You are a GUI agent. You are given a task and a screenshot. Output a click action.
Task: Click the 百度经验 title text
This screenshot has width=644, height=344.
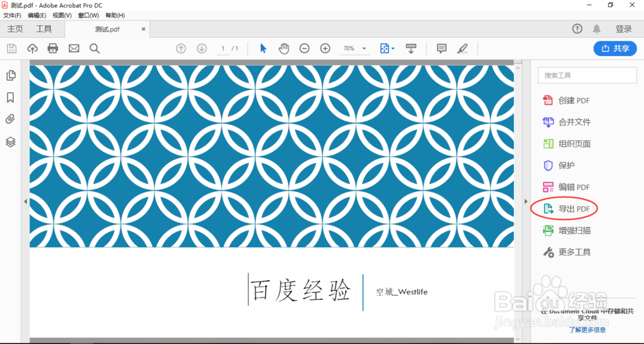(x=301, y=291)
